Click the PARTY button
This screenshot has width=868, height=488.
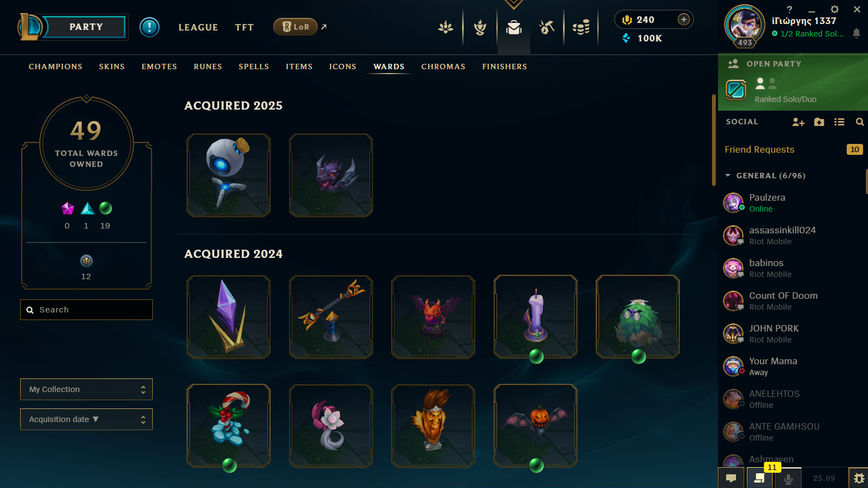(86, 27)
